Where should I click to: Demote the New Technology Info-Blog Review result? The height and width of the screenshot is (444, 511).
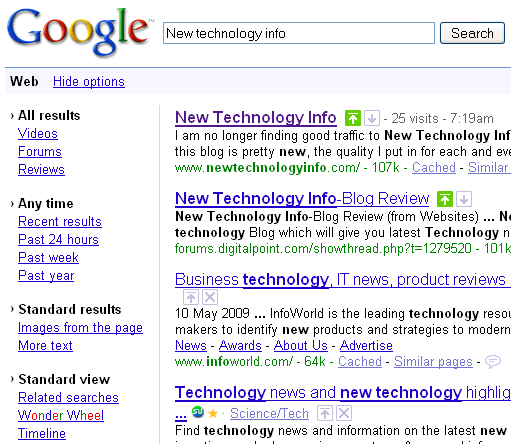[x=464, y=199]
